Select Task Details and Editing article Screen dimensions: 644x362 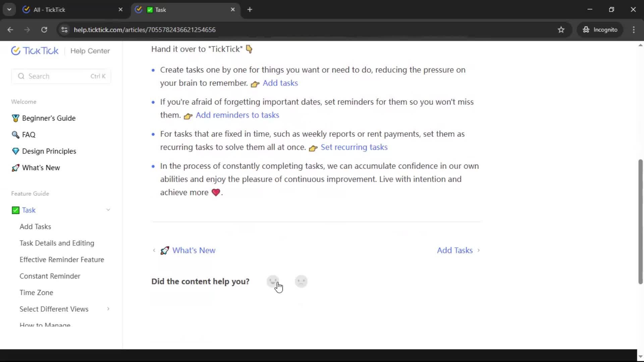point(57,243)
